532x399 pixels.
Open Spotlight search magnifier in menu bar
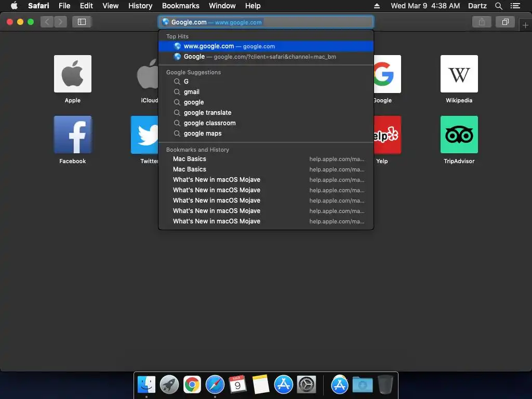pyautogui.click(x=498, y=6)
